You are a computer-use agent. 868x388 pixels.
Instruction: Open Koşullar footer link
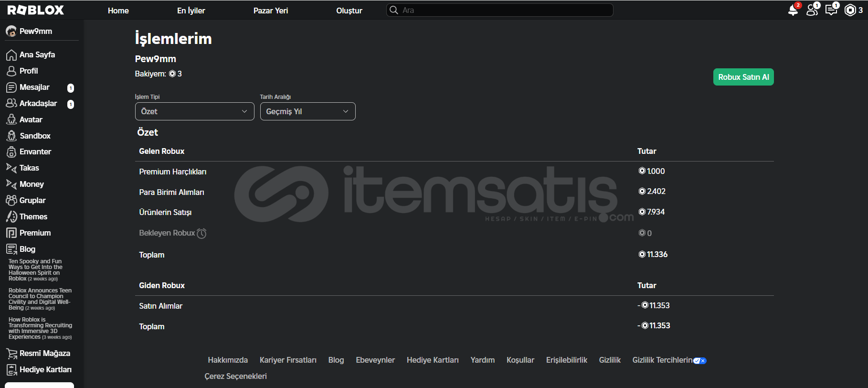click(x=520, y=360)
